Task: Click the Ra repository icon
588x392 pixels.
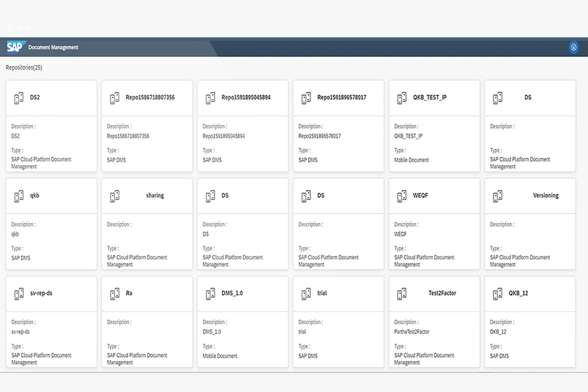Action: click(x=114, y=294)
